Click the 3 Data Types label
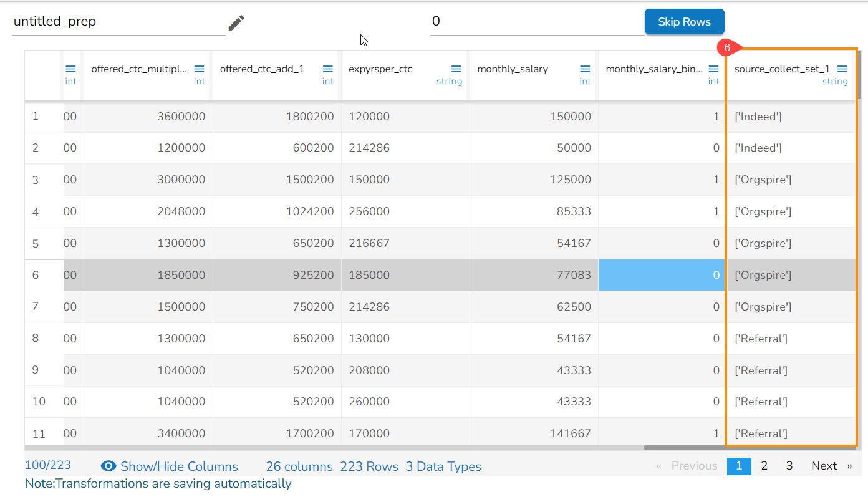 (x=443, y=466)
